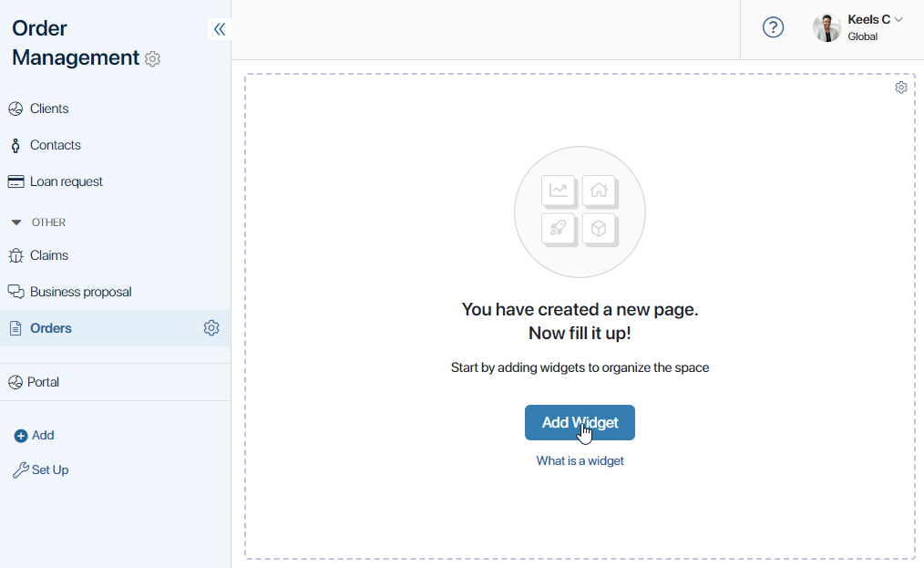Click the Loan request card icon
The height and width of the screenshot is (568, 924).
15,181
